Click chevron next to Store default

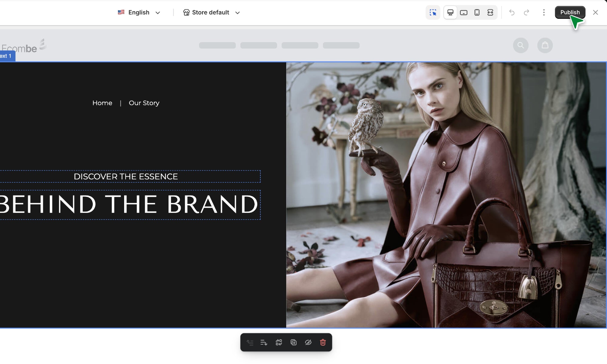pos(238,13)
